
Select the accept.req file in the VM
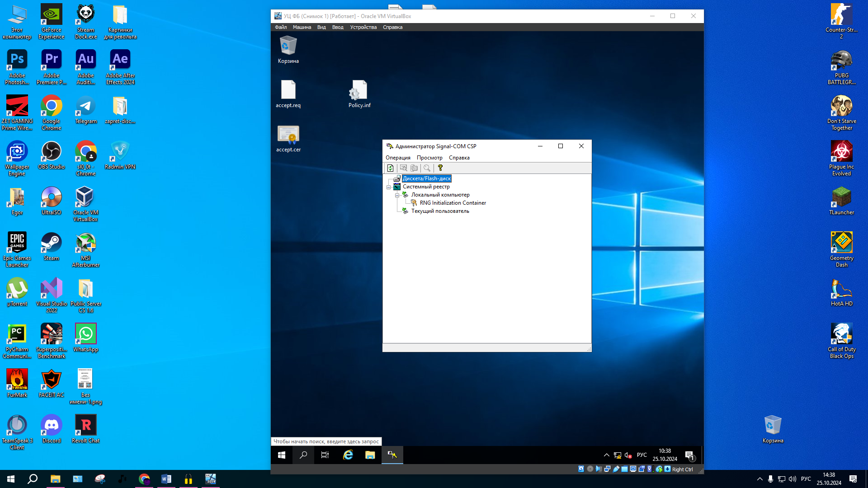[288, 94]
